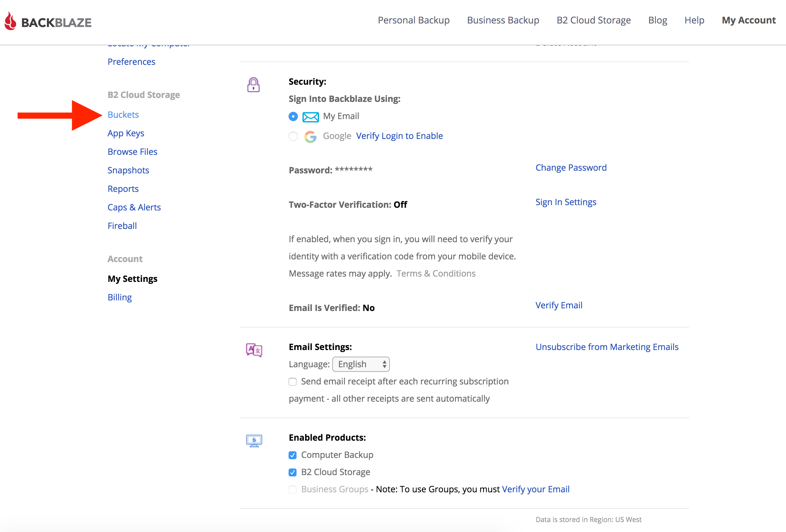Open B2 Cloud Storage in top navigation
Screen dimensions: 786x532
pos(594,20)
